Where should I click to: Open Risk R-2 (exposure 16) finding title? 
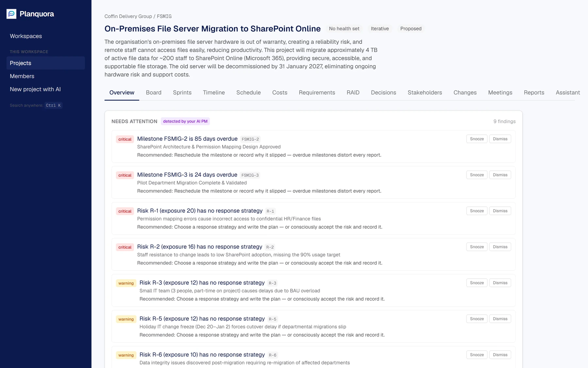click(x=200, y=247)
